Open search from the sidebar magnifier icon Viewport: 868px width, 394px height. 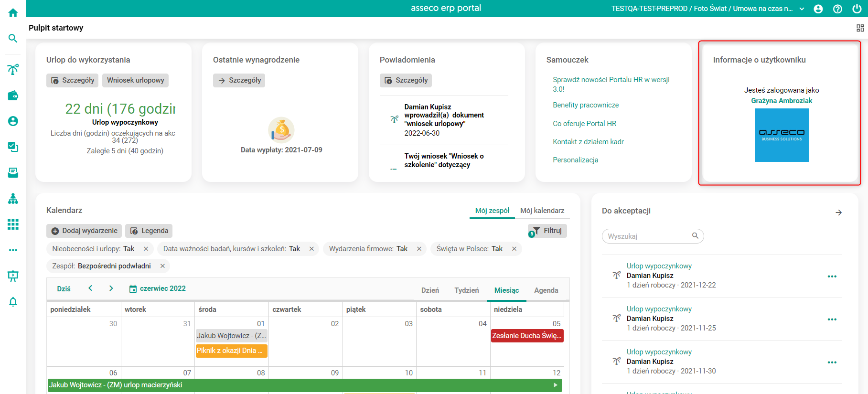pyautogui.click(x=13, y=38)
